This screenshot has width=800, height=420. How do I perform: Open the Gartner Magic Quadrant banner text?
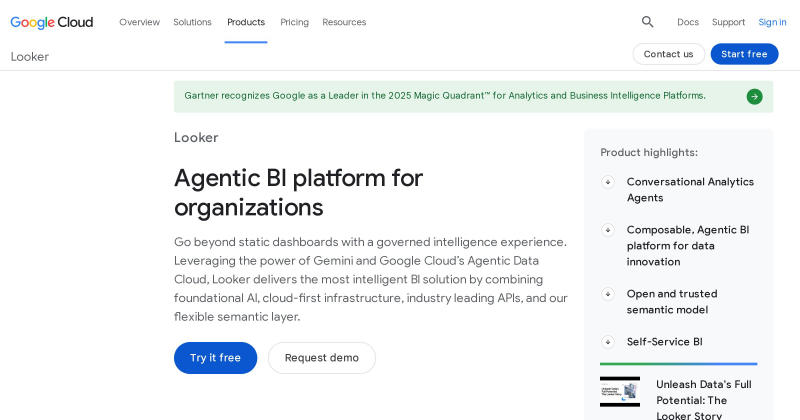point(445,95)
